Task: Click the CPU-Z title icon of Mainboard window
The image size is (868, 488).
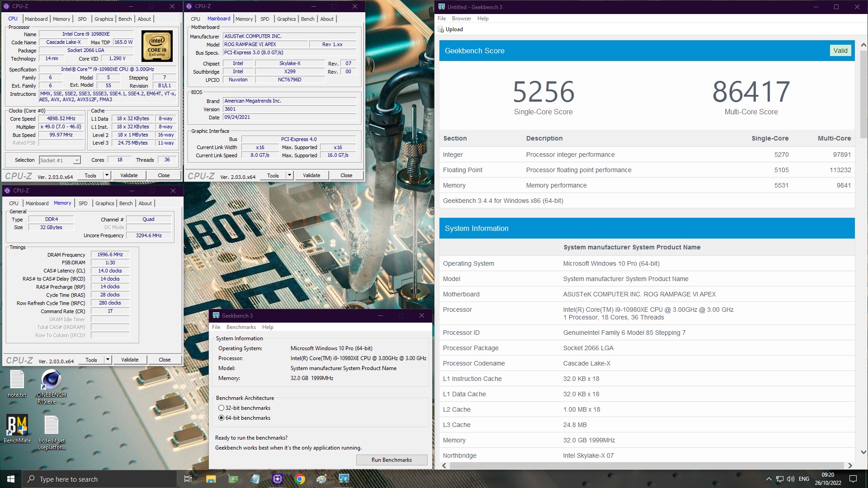Action: (189, 6)
